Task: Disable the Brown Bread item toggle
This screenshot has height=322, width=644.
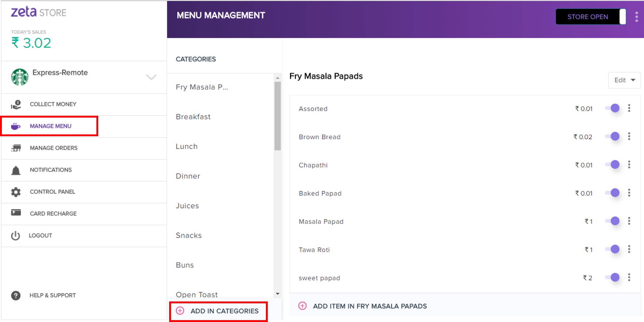Action: coord(612,136)
